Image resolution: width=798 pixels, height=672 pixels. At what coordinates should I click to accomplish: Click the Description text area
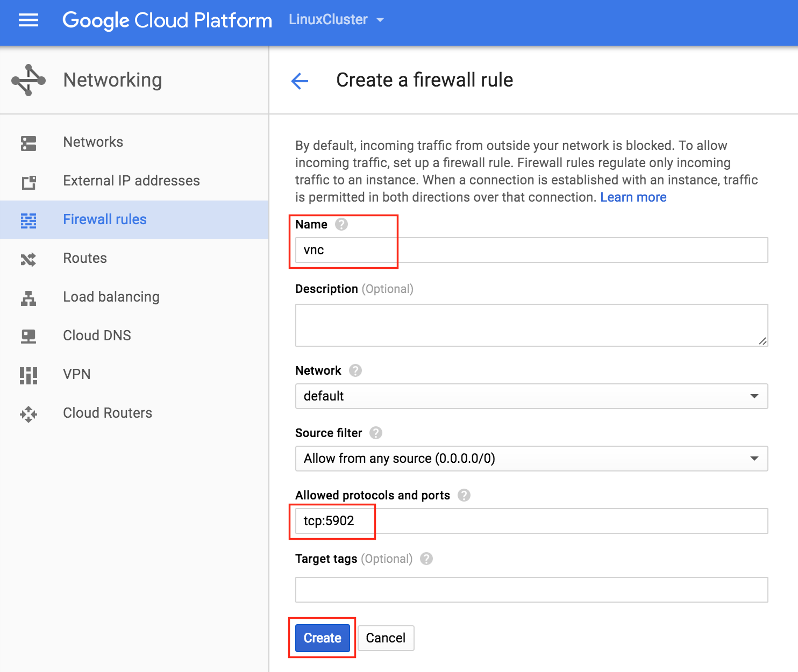point(531,325)
